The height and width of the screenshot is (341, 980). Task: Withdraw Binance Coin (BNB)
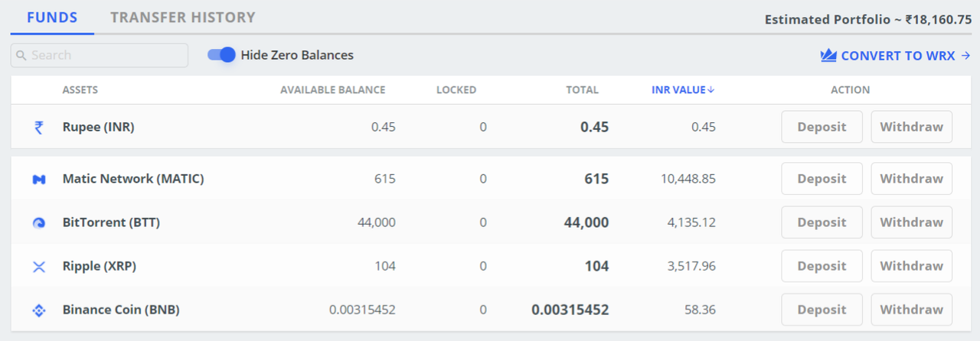coord(912,310)
